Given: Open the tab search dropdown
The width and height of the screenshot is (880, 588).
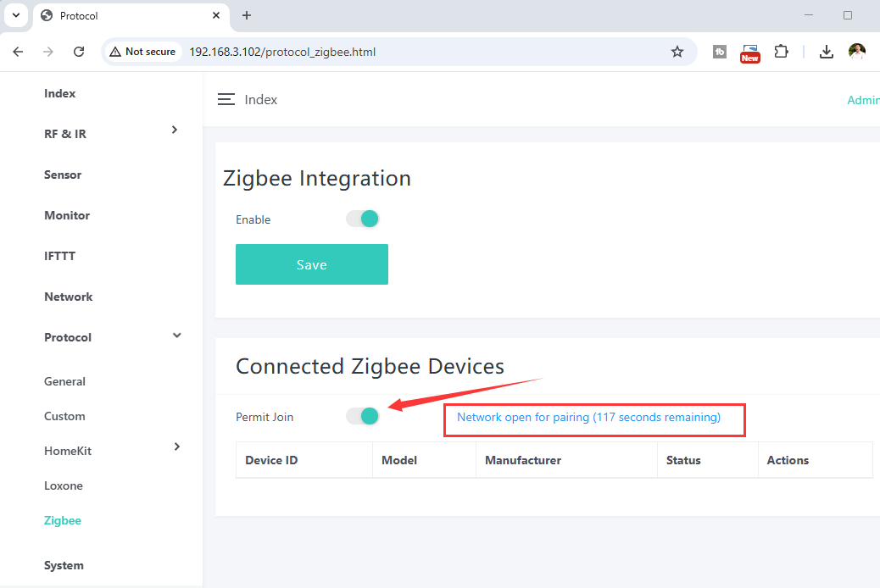Looking at the screenshot, I should [15, 15].
